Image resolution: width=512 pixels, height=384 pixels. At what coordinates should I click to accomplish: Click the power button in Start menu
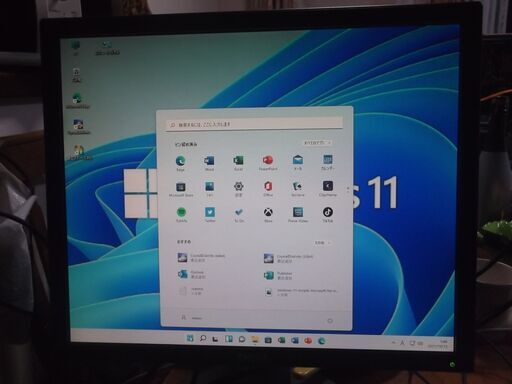point(330,321)
